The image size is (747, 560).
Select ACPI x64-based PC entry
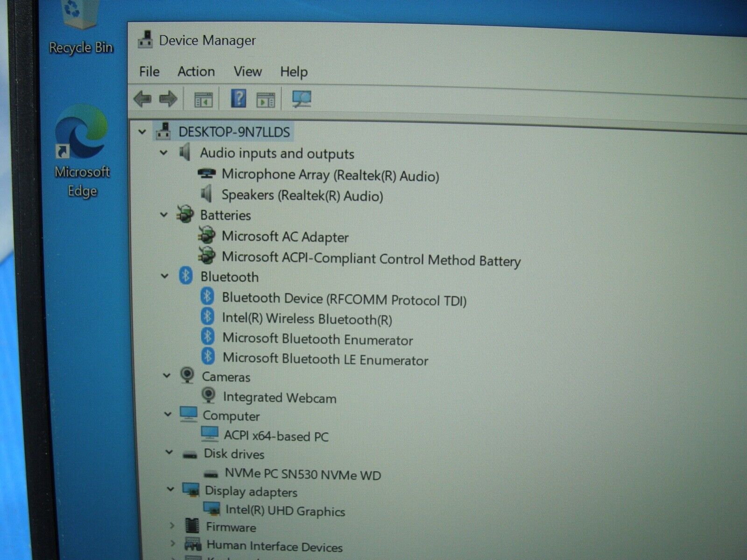[x=276, y=436]
